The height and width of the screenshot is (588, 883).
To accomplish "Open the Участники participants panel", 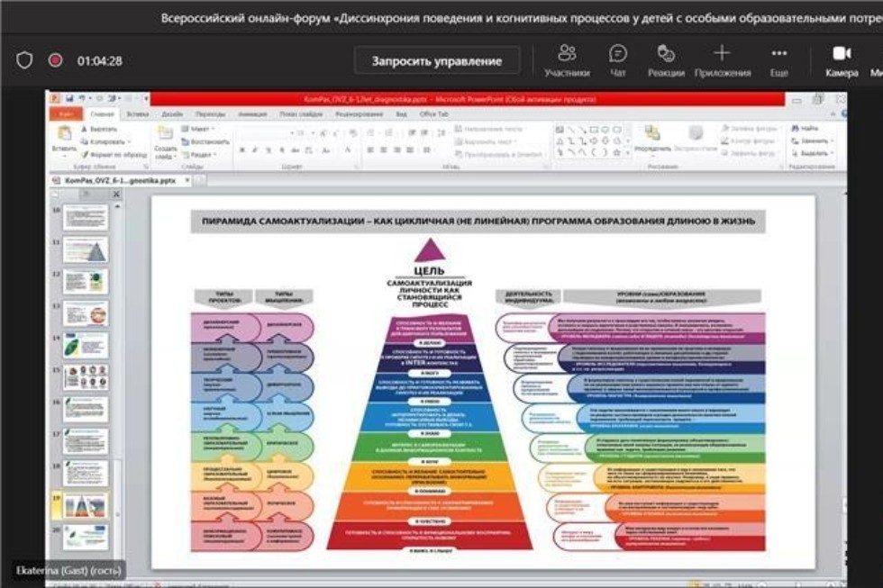I will (x=567, y=59).
